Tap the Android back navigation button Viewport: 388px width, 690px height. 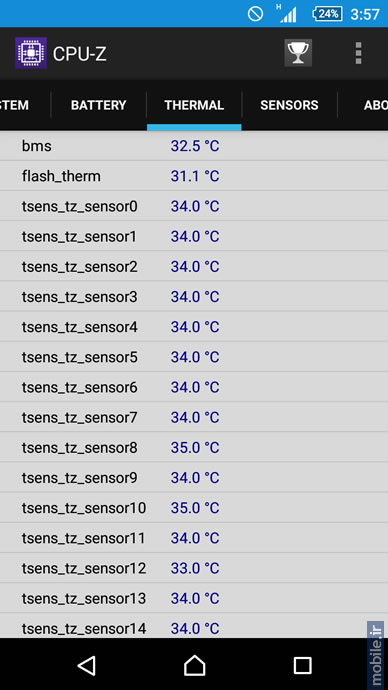87,664
